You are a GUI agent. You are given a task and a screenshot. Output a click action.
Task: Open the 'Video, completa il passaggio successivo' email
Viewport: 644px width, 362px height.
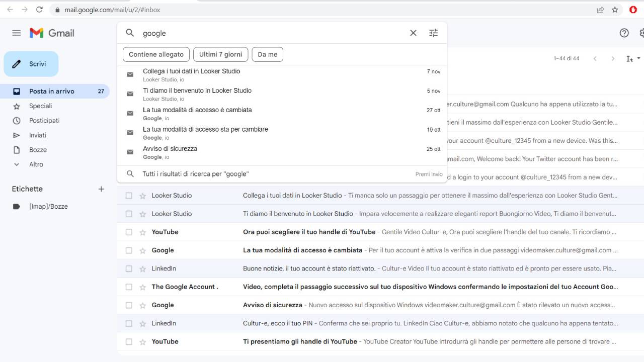380,287
